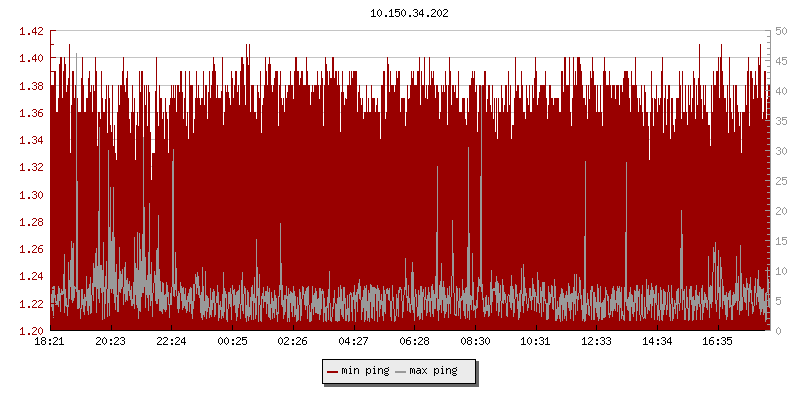Click the 0 right axis value
Image resolution: width=800 pixels, height=400 pixels.
[x=776, y=331]
